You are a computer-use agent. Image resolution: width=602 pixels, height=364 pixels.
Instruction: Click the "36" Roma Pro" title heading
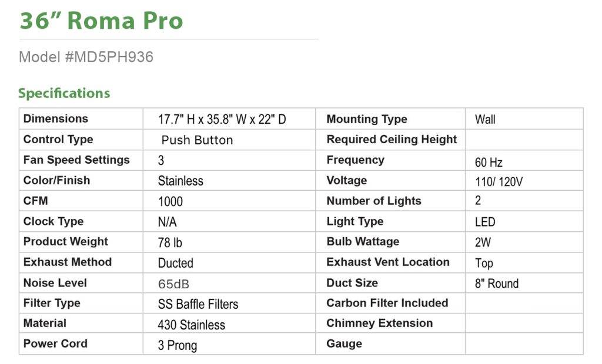101,21
